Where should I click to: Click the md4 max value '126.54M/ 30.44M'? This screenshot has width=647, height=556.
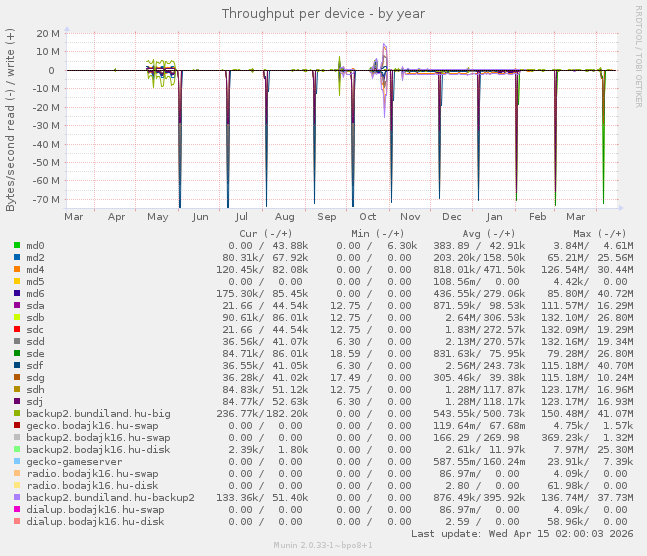click(587, 270)
